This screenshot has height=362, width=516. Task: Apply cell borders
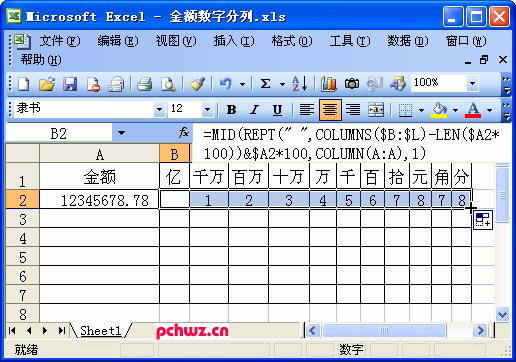click(405, 109)
